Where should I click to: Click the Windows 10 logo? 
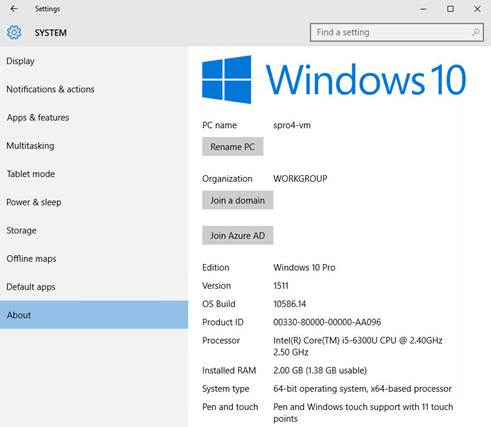pyautogui.click(x=334, y=80)
